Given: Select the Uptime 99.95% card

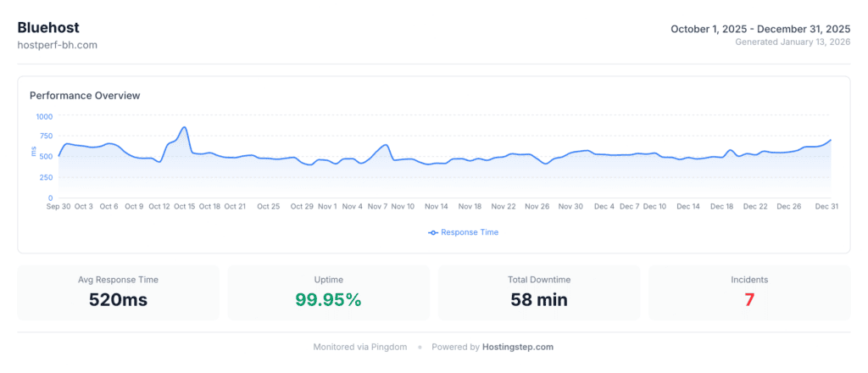Looking at the screenshot, I should point(328,292).
